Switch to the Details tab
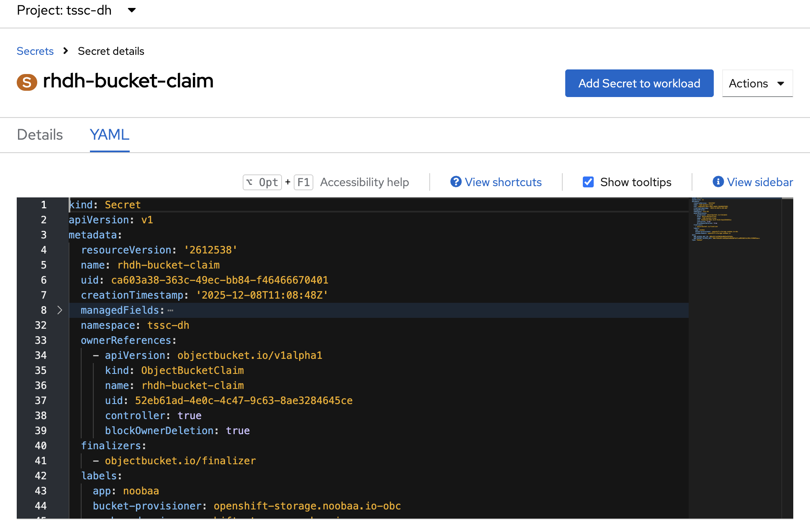 coord(40,135)
